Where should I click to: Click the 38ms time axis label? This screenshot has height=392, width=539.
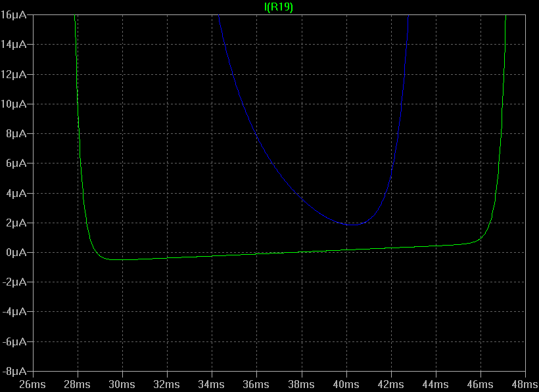301,384
